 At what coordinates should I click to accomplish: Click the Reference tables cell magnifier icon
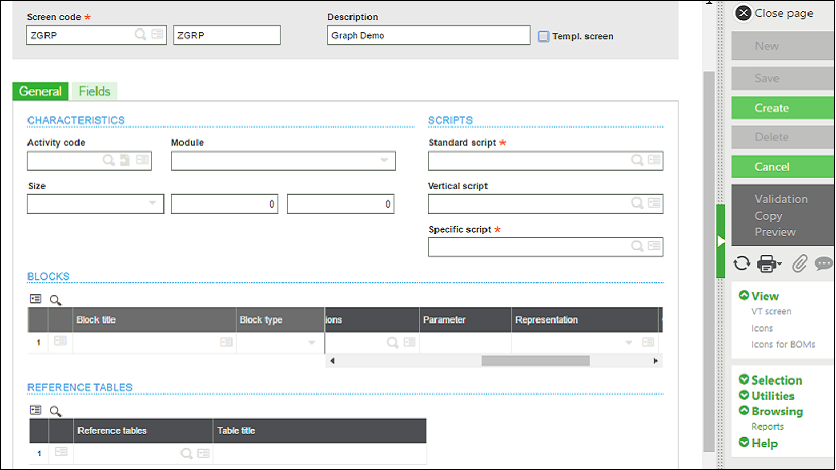pyautogui.click(x=186, y=453)
